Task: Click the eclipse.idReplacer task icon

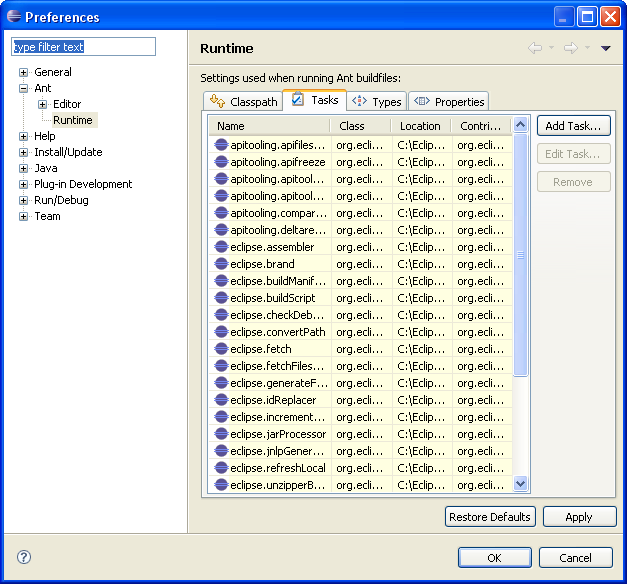Action: pyautogui.click(x=221, y=400)
